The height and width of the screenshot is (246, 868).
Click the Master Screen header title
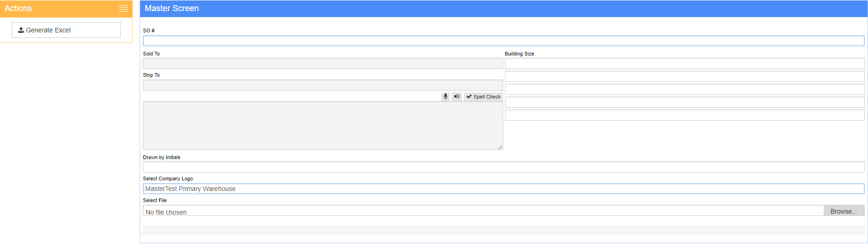(x=172, y=8)
